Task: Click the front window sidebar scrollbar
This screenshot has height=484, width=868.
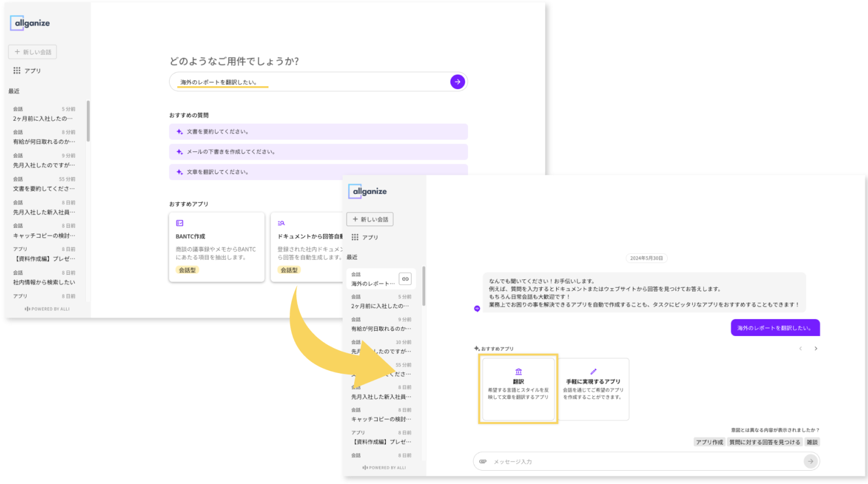Action: pyautogui.click(x=424, y=286)
